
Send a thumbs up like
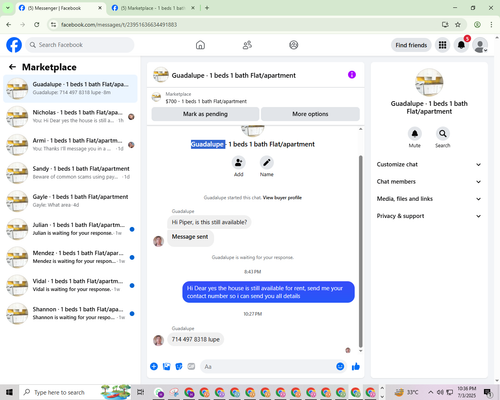356,367
